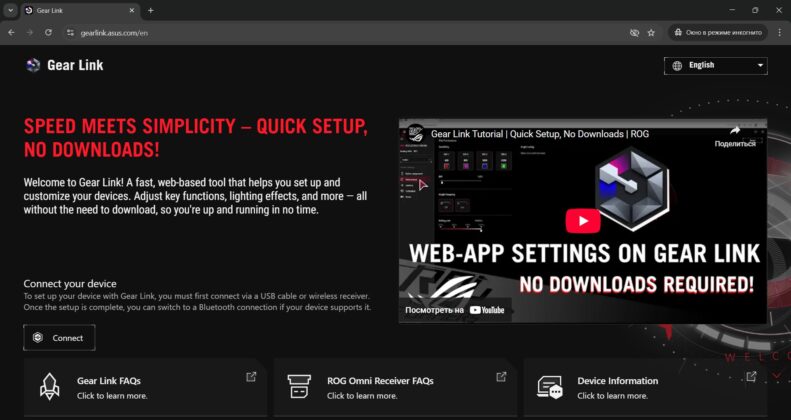This screenshot has width=791, height=420.
Task: Open the tab search dropdown arrow
Action: [x=10, y=11]
